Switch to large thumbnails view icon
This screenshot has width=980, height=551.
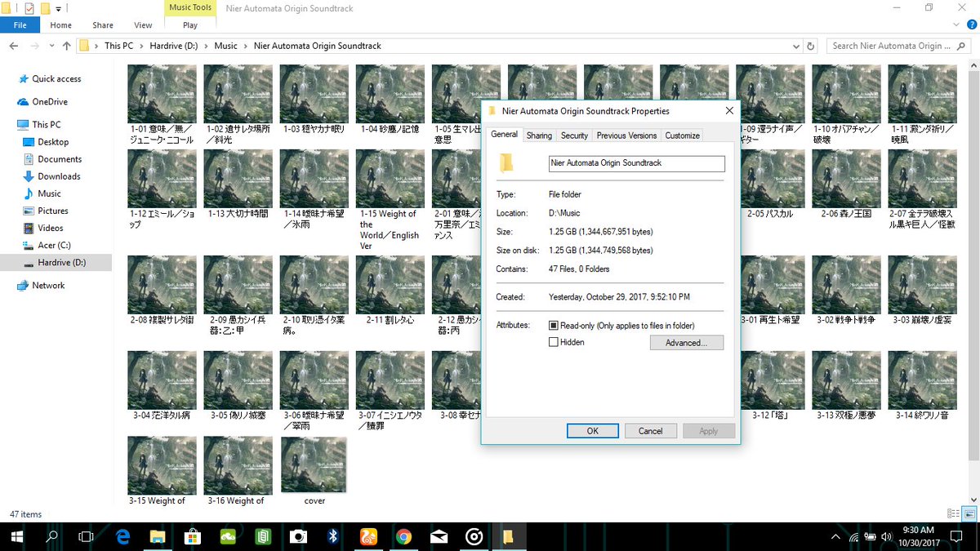click(968, 513)
